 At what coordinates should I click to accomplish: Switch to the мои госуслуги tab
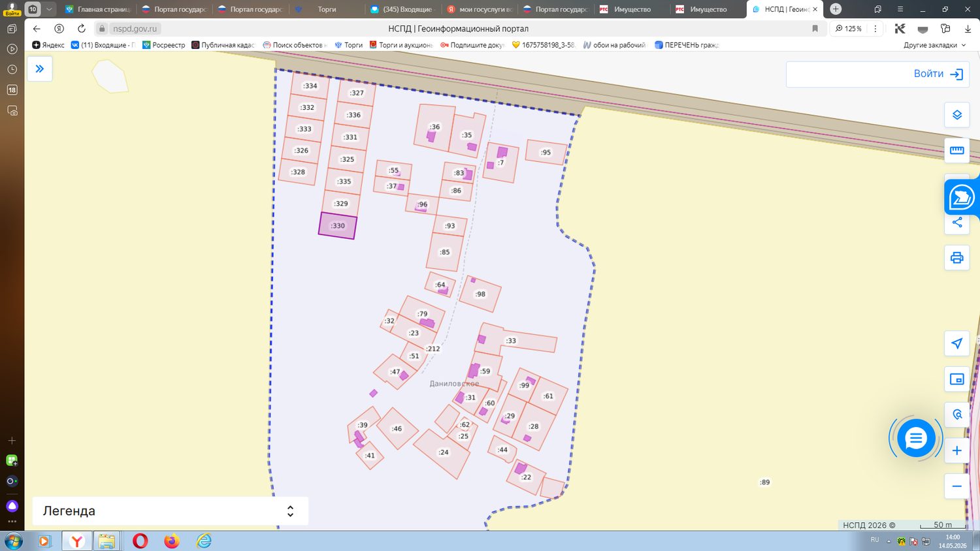[x=478, y=9]
